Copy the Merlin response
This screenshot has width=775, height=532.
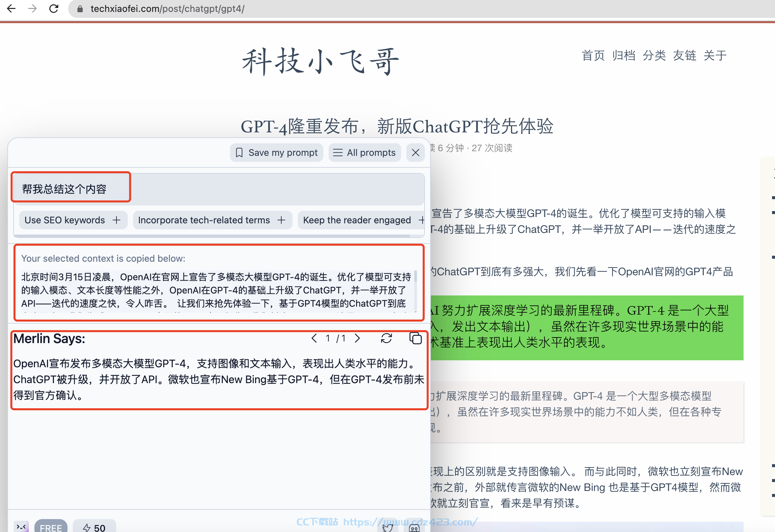pos(416,338)
